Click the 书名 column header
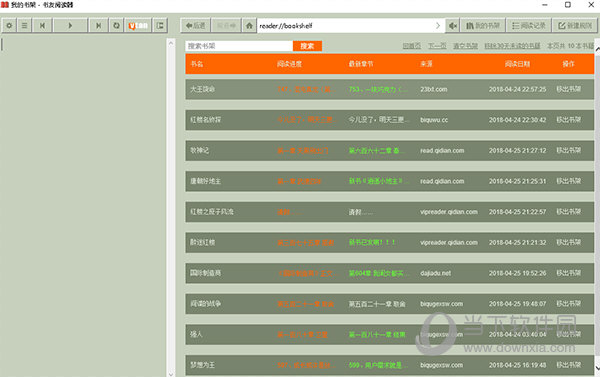 [197, 64]
